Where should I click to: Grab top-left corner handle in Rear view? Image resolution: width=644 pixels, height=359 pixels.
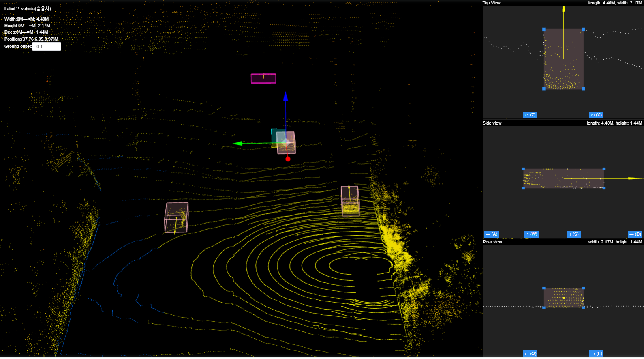tap(544, 288)
